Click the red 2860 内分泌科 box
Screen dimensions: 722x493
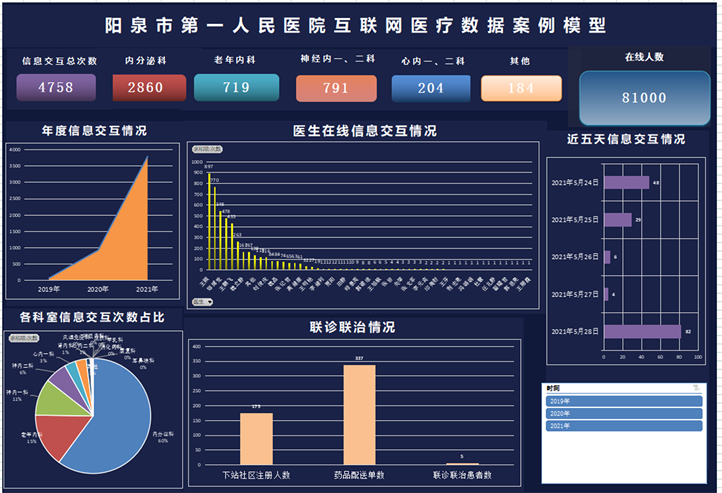point(145,88)
